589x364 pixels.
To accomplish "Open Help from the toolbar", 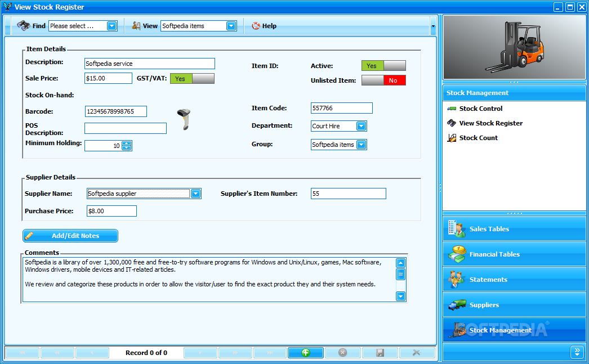I will tap(264, 26).
